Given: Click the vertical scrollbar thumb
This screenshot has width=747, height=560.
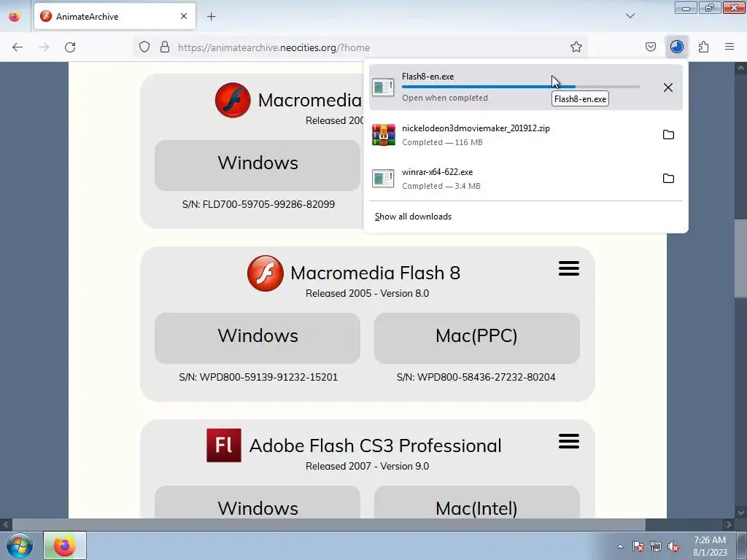Looking at the screenshot, I should tap(740, 260).
